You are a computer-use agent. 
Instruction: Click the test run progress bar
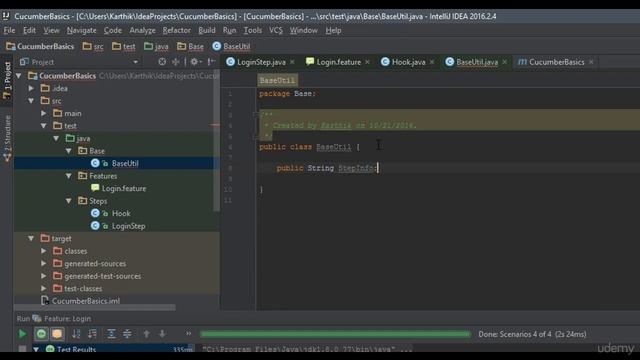pyautogui.click(x=335, y=334)
